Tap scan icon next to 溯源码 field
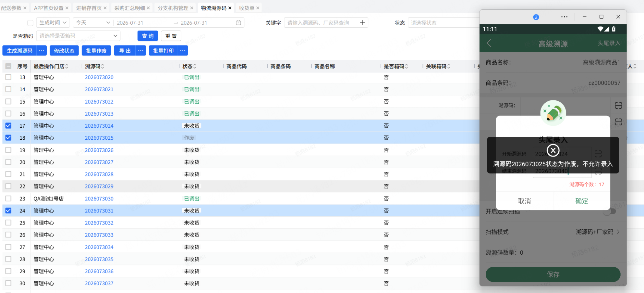Image resolution: width=644 pixels, height=293 pixels. coord(618,105)
